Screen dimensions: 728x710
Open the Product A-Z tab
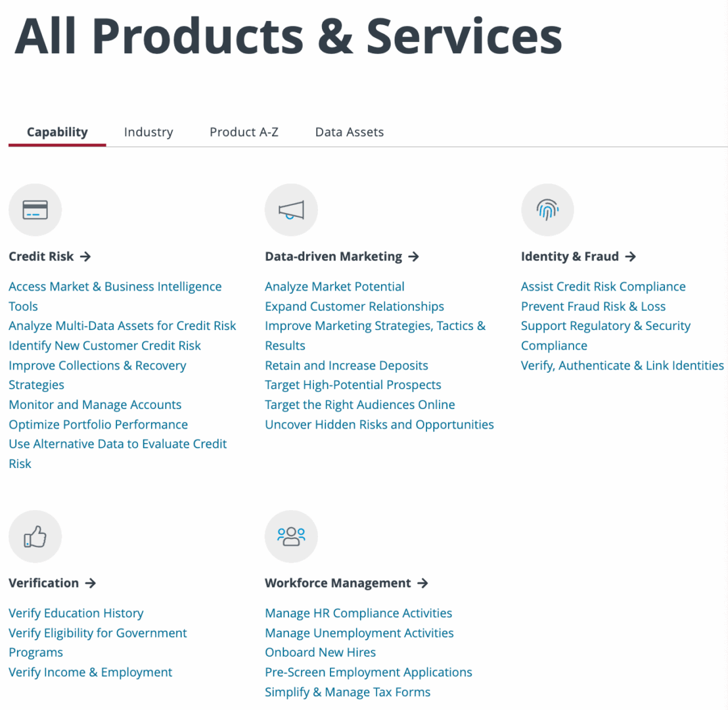coord(244,131)
